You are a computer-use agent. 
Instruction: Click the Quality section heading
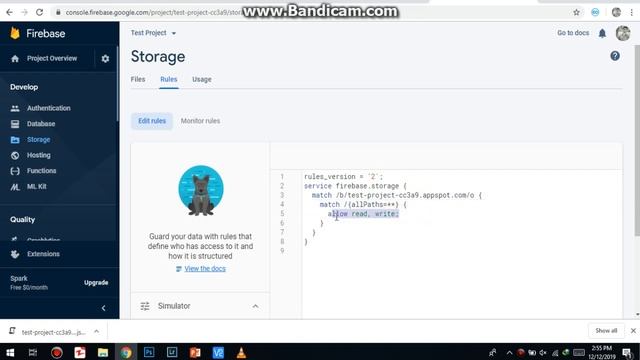[x=22, y=220]
